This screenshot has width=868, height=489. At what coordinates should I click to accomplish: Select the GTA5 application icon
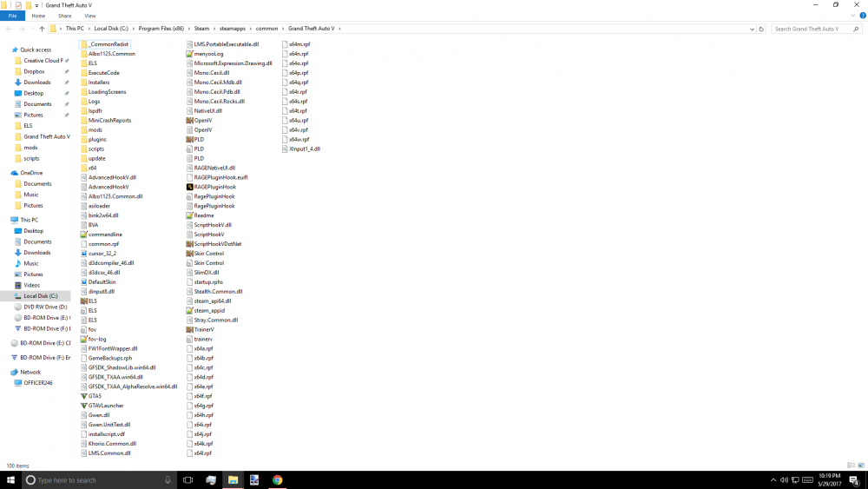tap(83, 396)
